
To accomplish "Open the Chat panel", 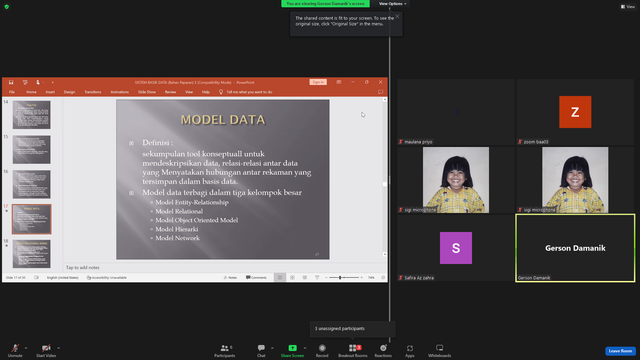I will point(261,350).
